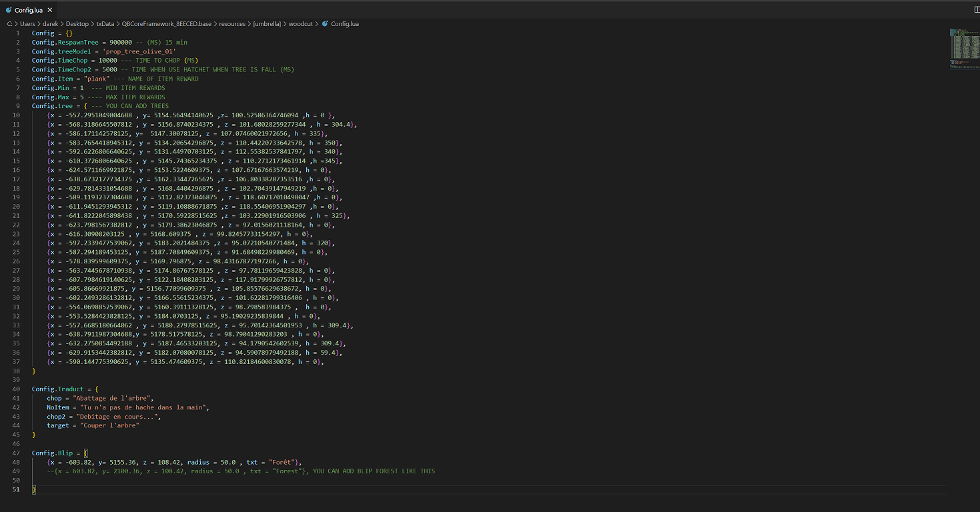Open the 'txData' breadcrumb item

(105, 23)
